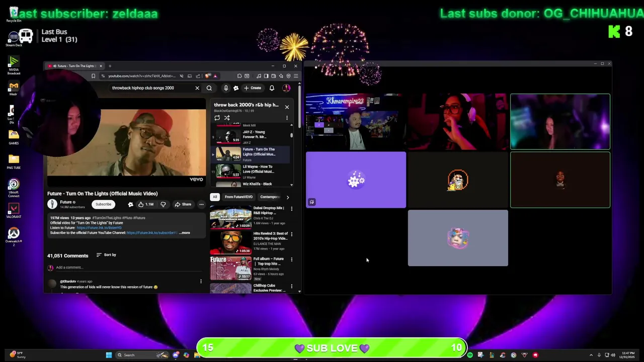Click the YouTube search magnifier button
This screenshot has height=362, width=644.
click(x=209, y=88)
